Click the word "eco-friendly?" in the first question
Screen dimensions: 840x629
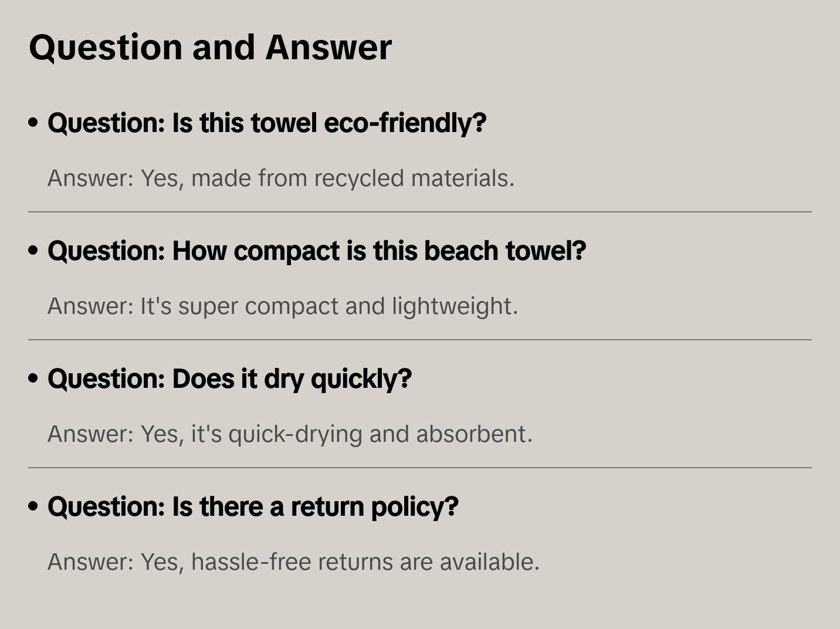pyautogui.click(x=405, y=123)
